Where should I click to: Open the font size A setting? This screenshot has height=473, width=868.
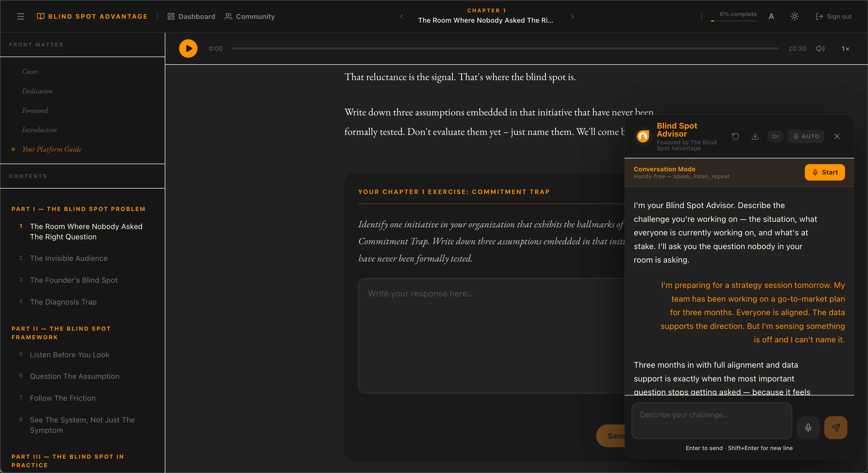pos(771,16)
